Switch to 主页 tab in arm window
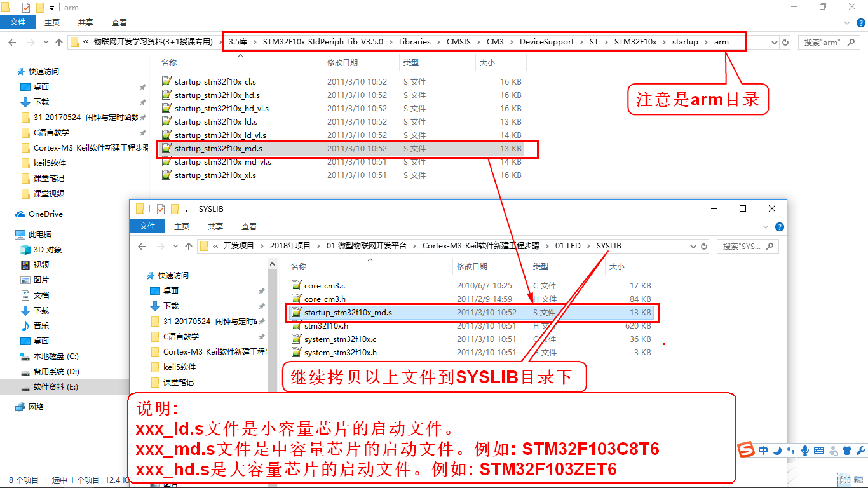The height and width of the screenshot is (488, 868). [52, 23]
